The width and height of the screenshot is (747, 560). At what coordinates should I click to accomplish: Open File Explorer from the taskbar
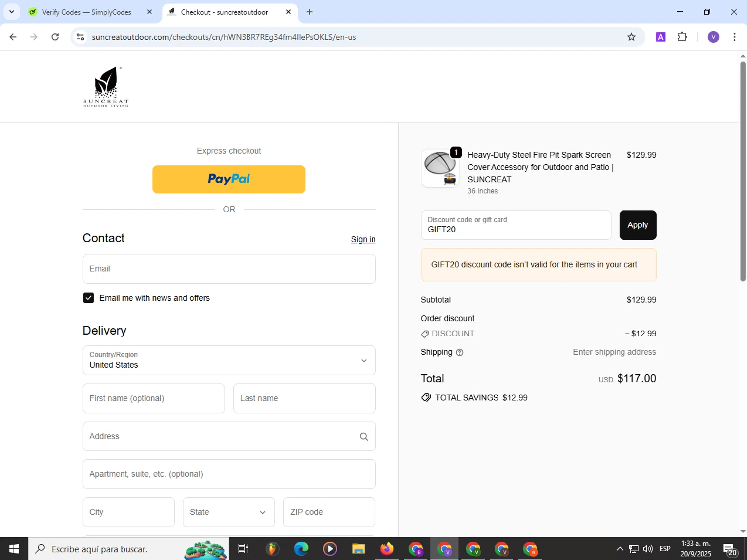click(x=358, y=549)
